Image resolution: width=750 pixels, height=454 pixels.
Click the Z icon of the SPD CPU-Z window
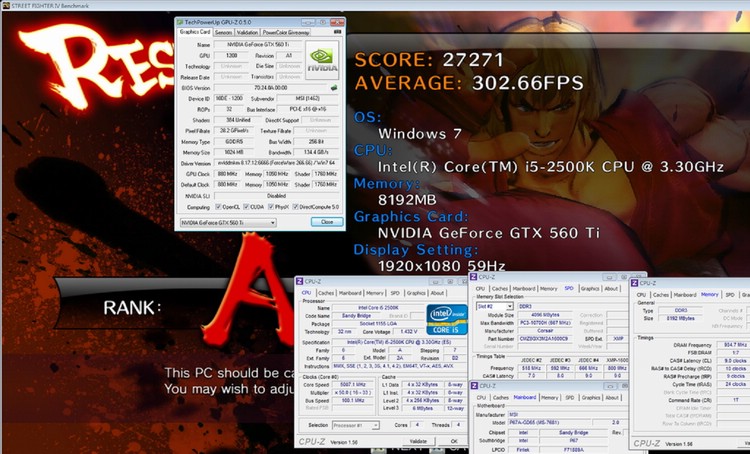click(474, 277)
